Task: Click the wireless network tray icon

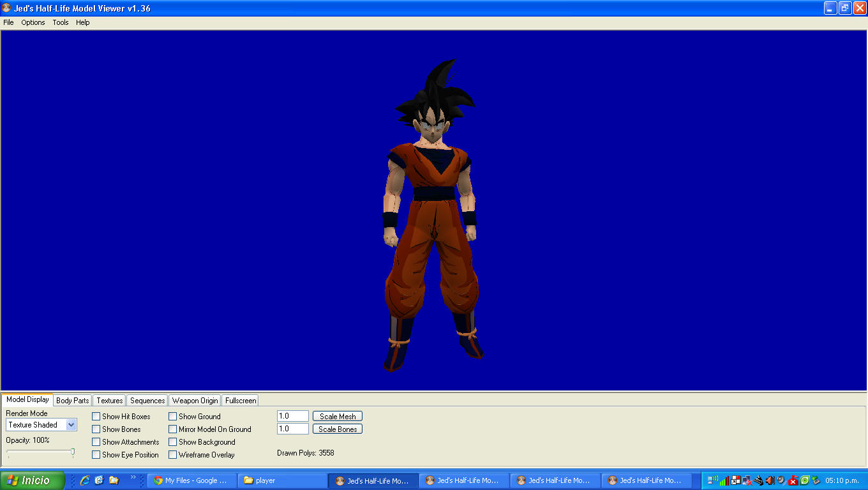Action: [712, 480]
